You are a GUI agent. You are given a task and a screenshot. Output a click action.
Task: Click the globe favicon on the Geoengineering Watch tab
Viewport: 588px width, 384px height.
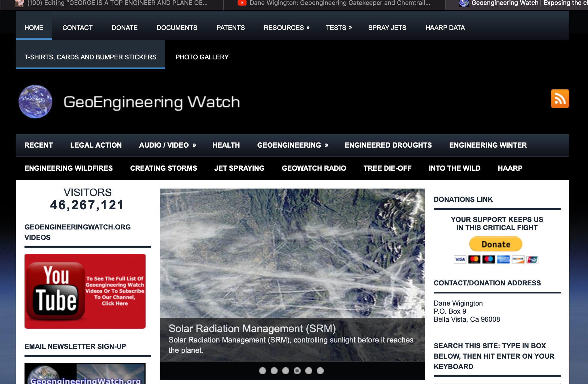point(464,3)
